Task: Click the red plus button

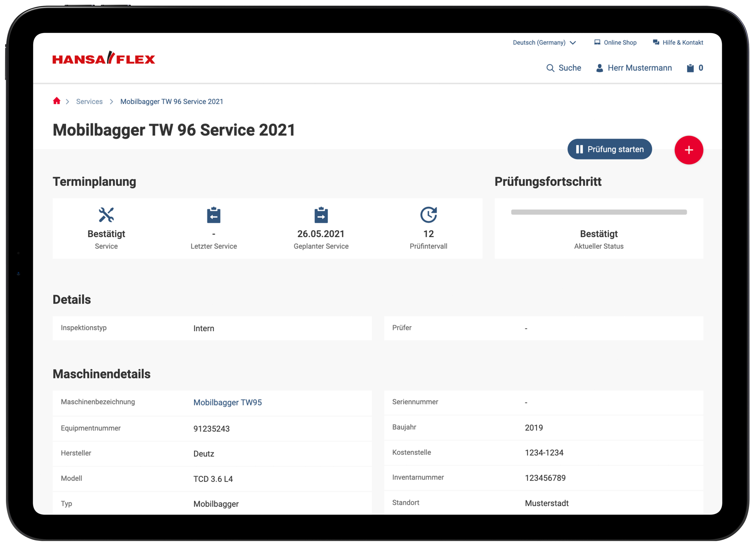Action: (x=689, y=150)
